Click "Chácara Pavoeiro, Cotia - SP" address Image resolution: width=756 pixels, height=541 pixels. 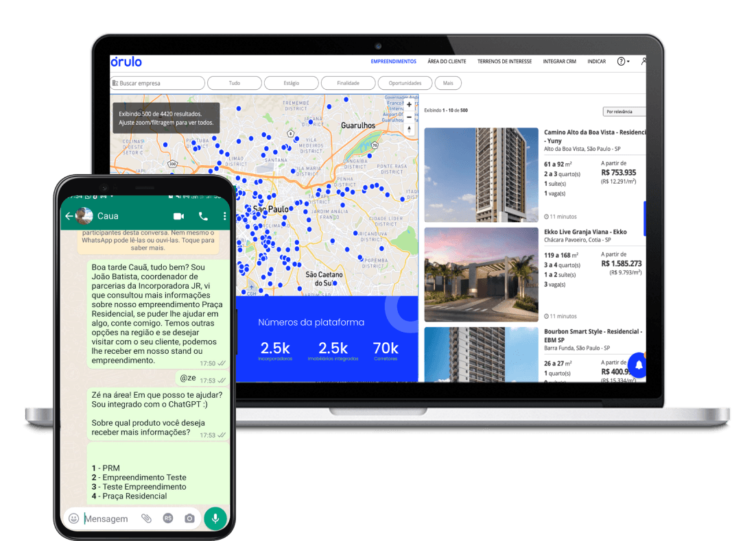578,240
